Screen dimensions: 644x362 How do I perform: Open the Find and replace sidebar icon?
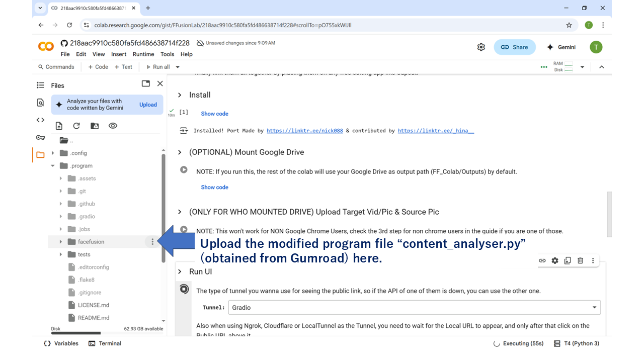point(40,103)
